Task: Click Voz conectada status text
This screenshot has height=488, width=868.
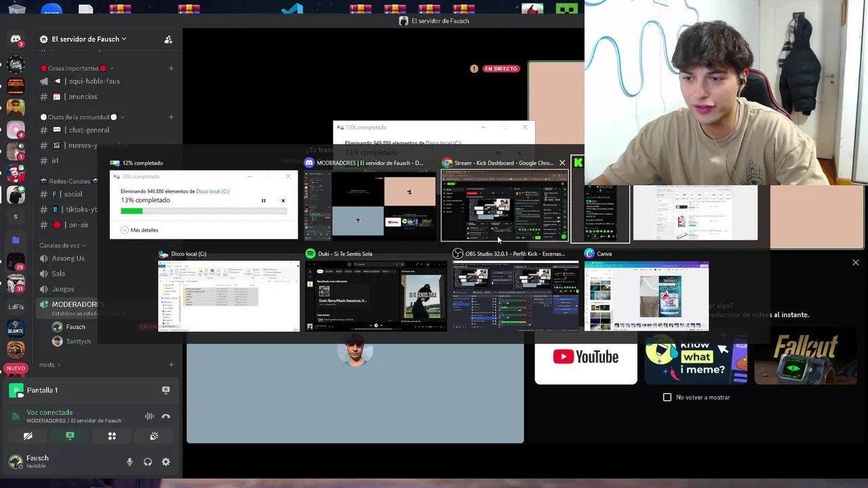Action: point(50,412)
